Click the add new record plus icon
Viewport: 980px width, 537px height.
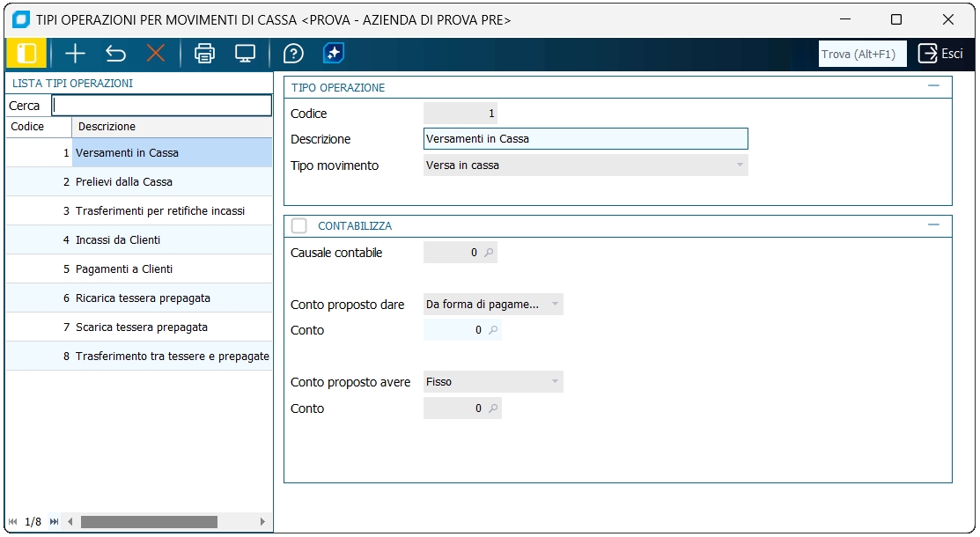click(76, 54)
